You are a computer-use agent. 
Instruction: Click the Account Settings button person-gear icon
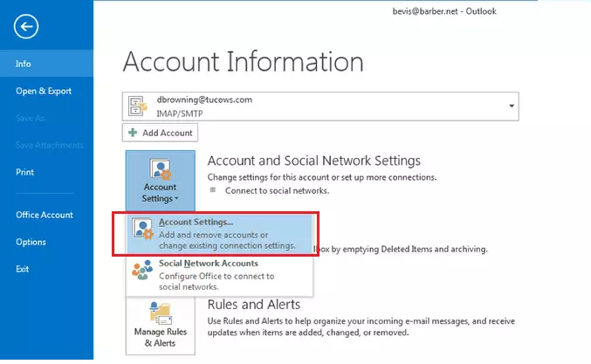pos(160,169)
